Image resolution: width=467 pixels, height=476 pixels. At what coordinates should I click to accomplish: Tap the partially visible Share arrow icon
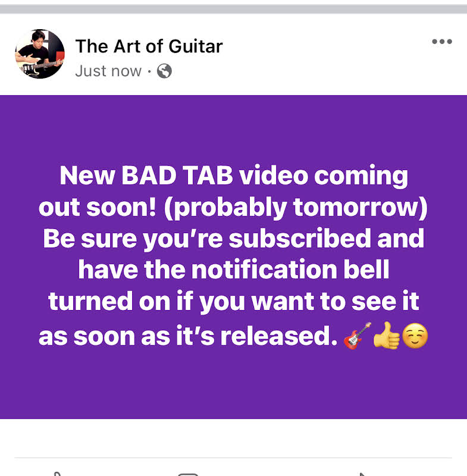pyautogui.click(x=361, y=474)
